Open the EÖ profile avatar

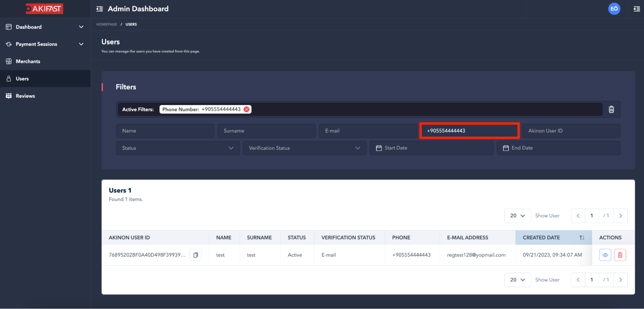(614, 9)
